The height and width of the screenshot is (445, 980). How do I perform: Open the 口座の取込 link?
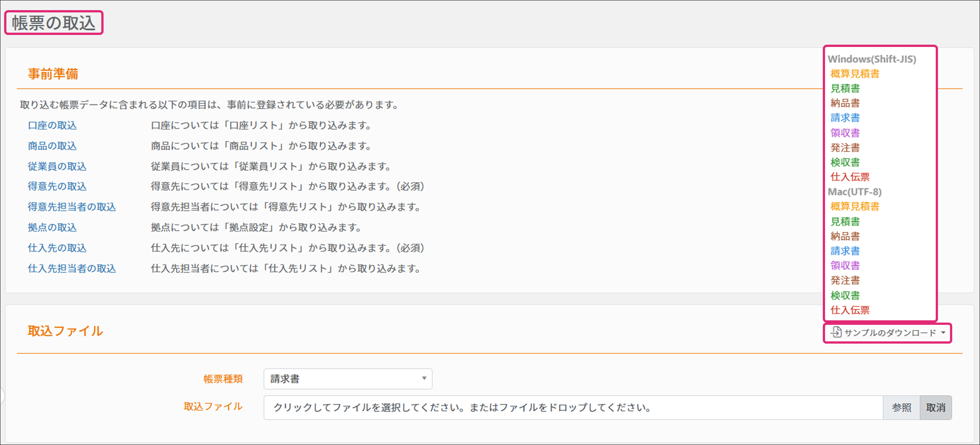click(x=52, y=126)
